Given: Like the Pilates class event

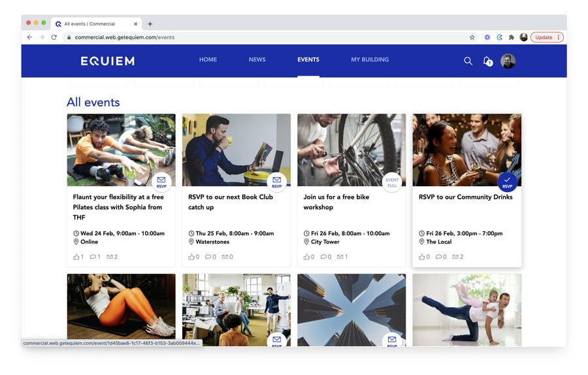Looking at the screenshot, I should [78, 257].
